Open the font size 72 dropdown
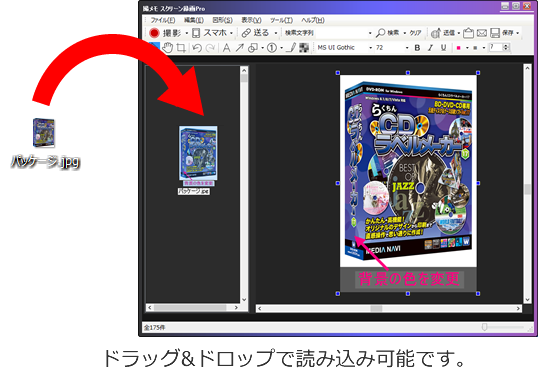 [x=392, y=48]
